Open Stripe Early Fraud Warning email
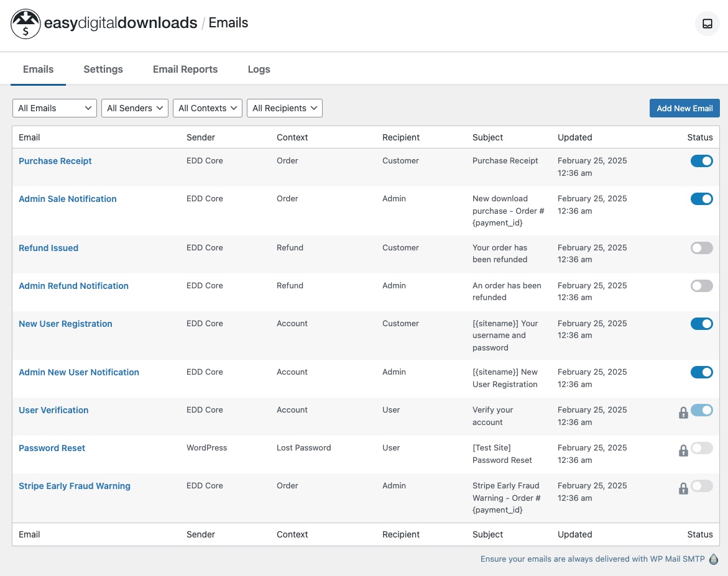728x576 pixels. click(74, 486)
